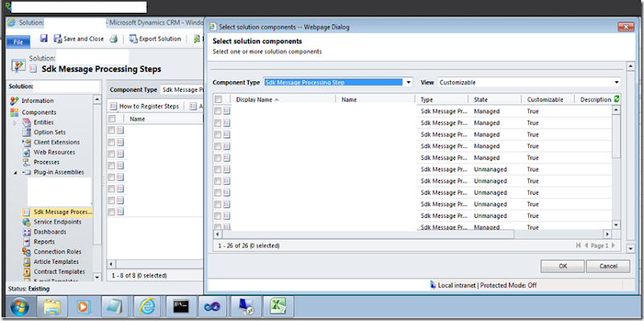Sort by State column header

[481, 100]
